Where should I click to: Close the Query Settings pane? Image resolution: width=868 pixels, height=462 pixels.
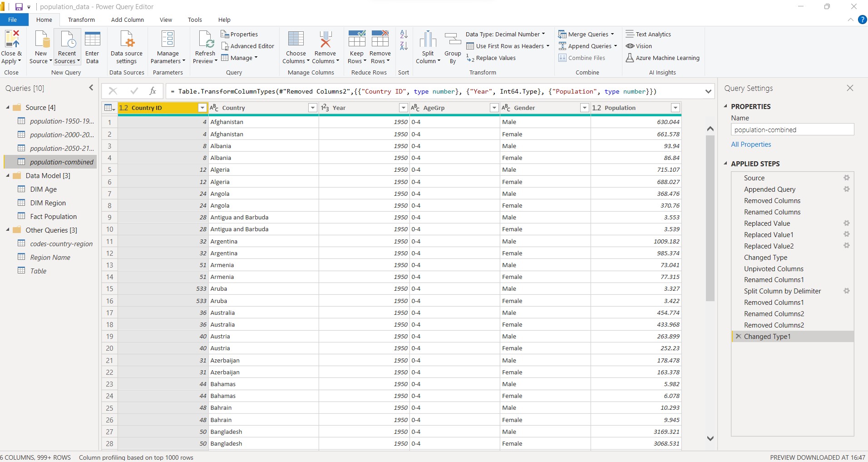coord(850,88)
